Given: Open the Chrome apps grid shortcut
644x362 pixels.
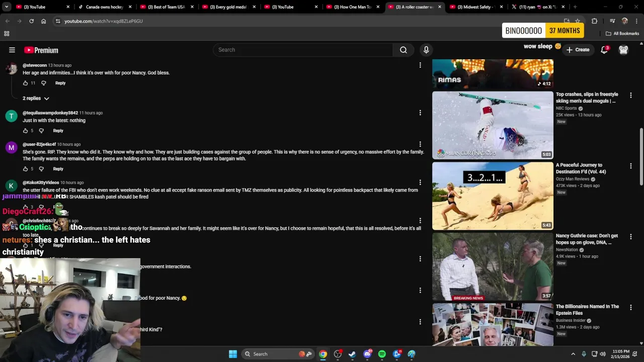Looking at the screenshot, I should pos(7,34).
